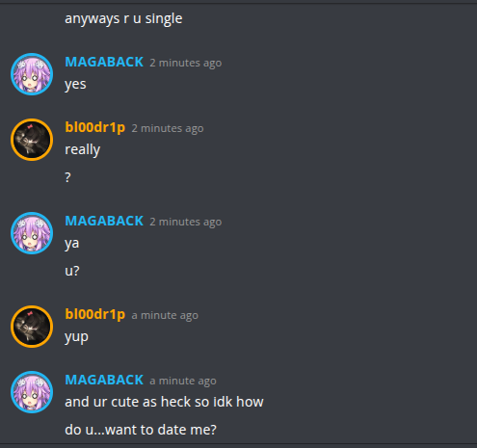Select the '2 minutes ago' timestamp above 'really'
This screenshot has height=448, width=477.
coord(168,128)
